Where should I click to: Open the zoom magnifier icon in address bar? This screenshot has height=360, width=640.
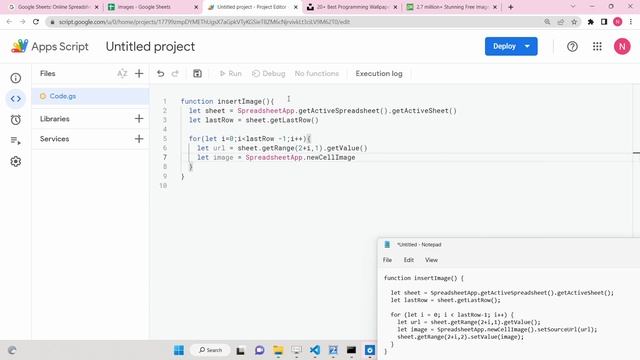(x=547, y=22)
